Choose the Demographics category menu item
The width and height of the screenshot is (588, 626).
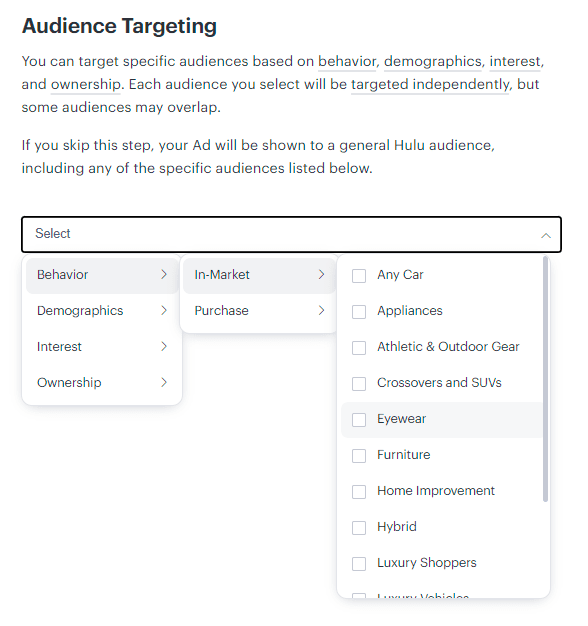tap(102, 311)
